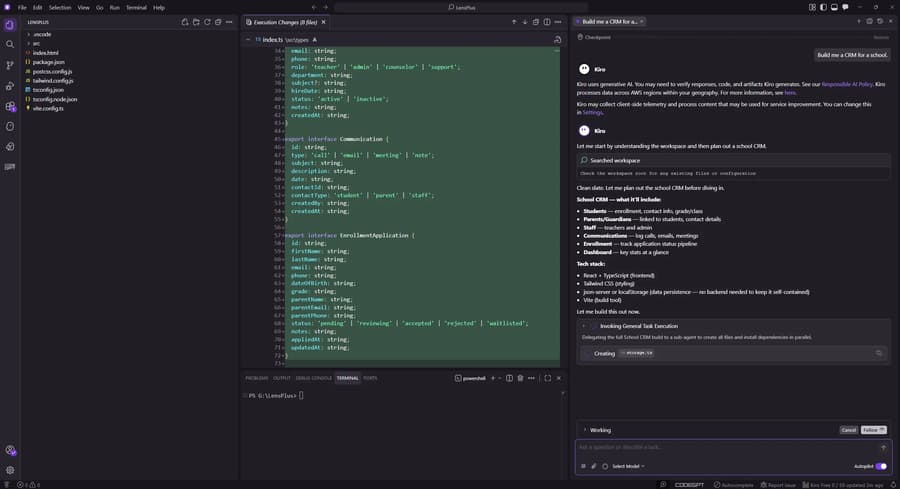Screen dimensions: 900x489
Task: Open the Responsible AI Policy link
Action: click(x=847, y=84)
